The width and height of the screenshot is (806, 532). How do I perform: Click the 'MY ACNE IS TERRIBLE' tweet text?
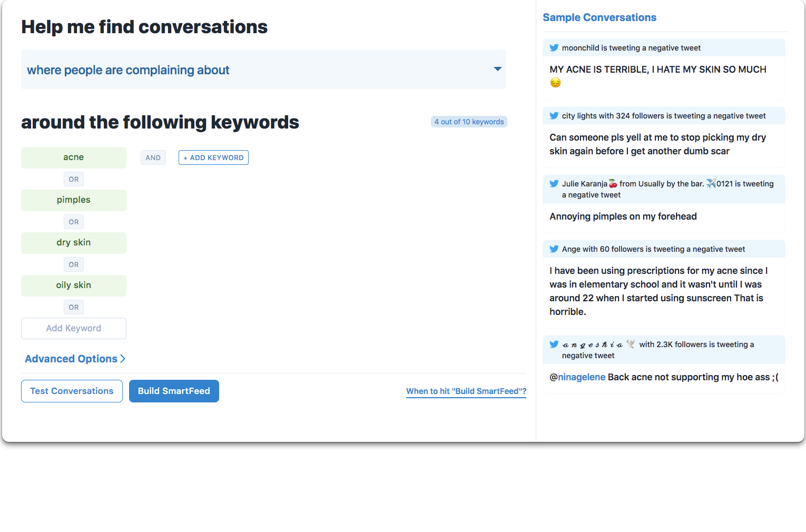click(x=658, y=70)
